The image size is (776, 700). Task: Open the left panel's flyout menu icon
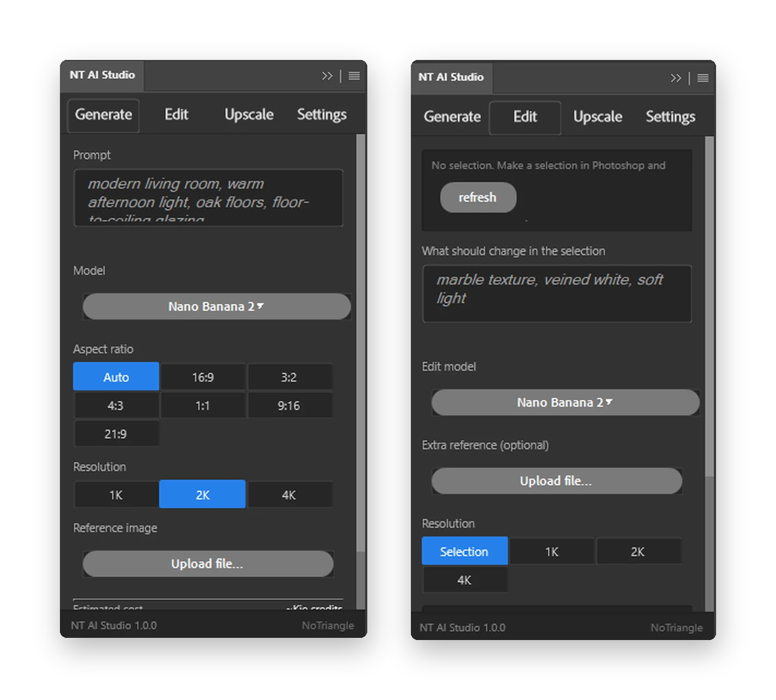click(x=354, y=76)
